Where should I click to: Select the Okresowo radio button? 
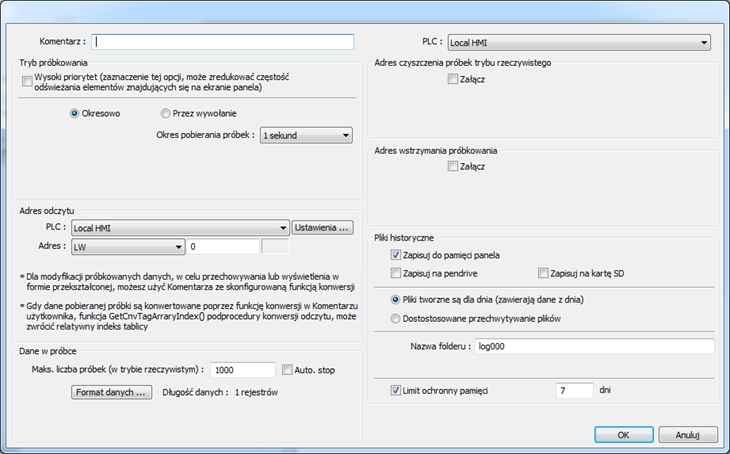point(74,113)
